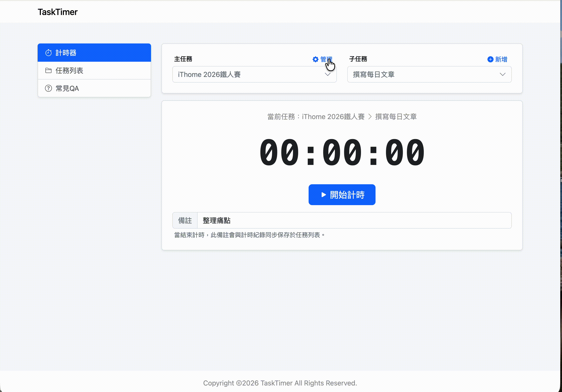Expand the 子任務 dropdown showing 撰寫每日文章
The image size is (562, 392).
(429, 74)
